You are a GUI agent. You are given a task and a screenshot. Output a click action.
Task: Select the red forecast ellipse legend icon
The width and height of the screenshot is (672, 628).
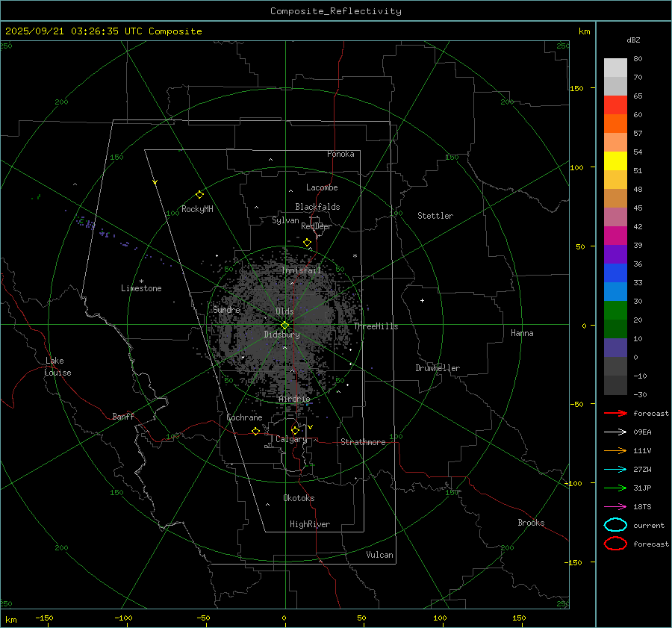pyautogui.click(x=615, y=544)
